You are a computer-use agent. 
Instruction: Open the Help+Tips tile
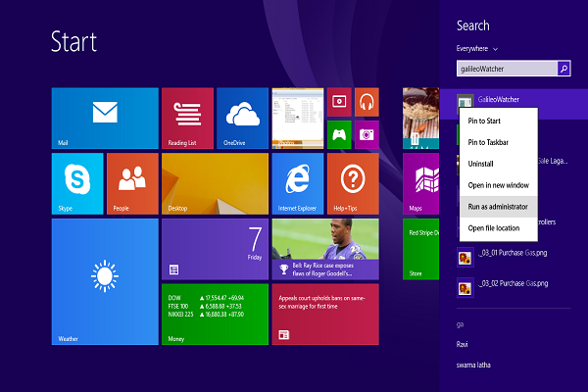coord(353,183)
